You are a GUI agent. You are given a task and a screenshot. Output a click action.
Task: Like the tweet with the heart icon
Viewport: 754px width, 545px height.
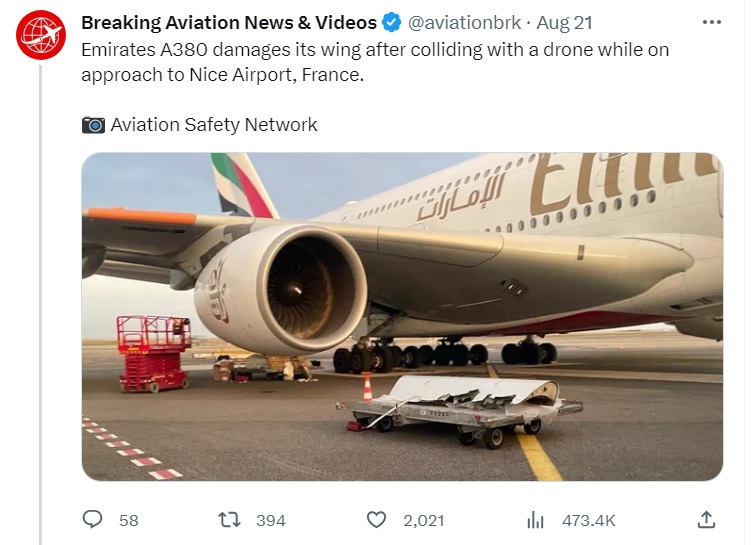pyautogui.click(x=376, y=520)
